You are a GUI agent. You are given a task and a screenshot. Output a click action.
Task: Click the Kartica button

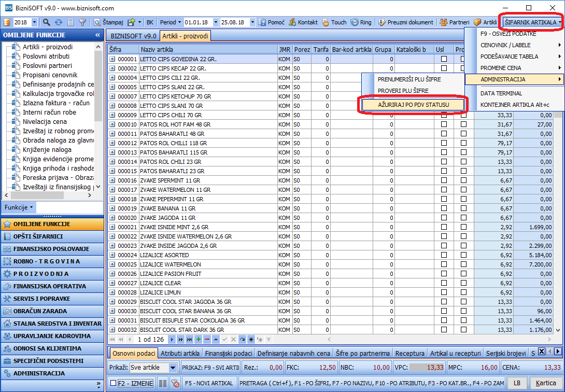pyautogui.click(x=545, y=383)
